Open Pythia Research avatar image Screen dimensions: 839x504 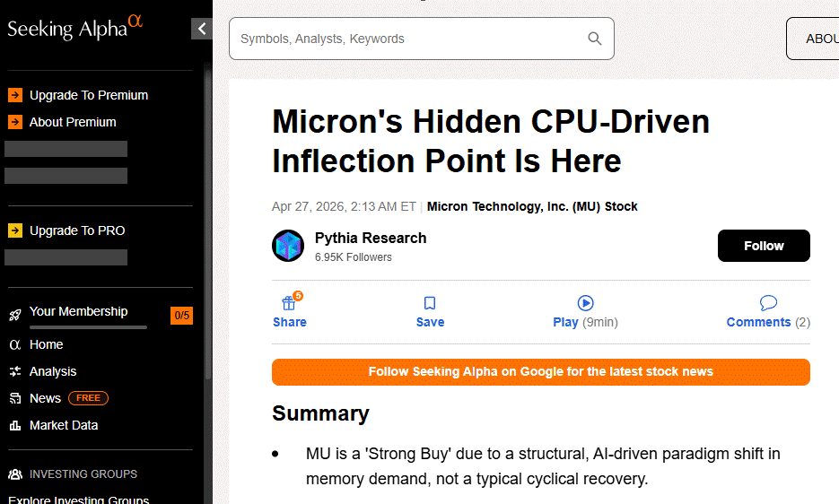(288, 246)
